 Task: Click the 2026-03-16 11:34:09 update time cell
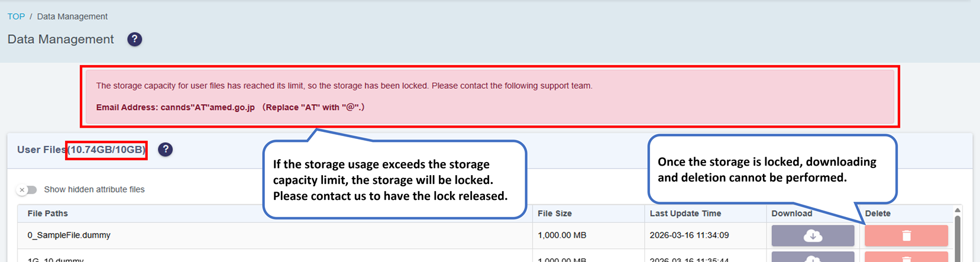point(689,235)
